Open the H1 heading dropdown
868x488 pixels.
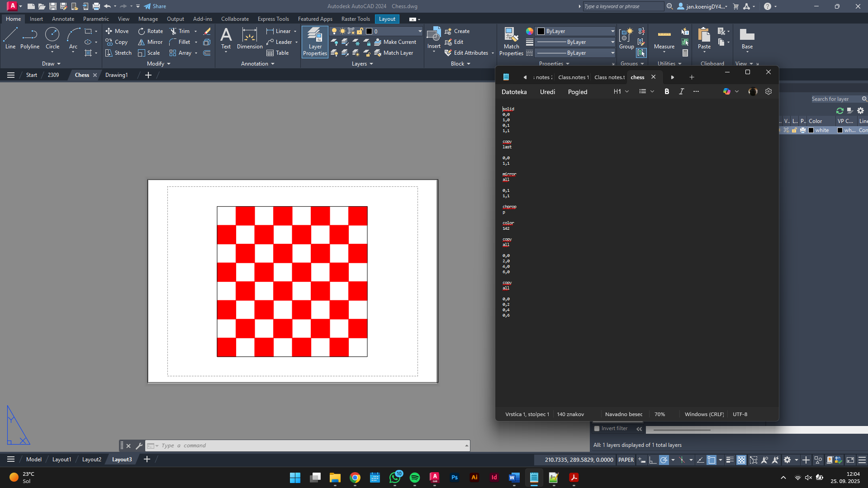(621, 91)
